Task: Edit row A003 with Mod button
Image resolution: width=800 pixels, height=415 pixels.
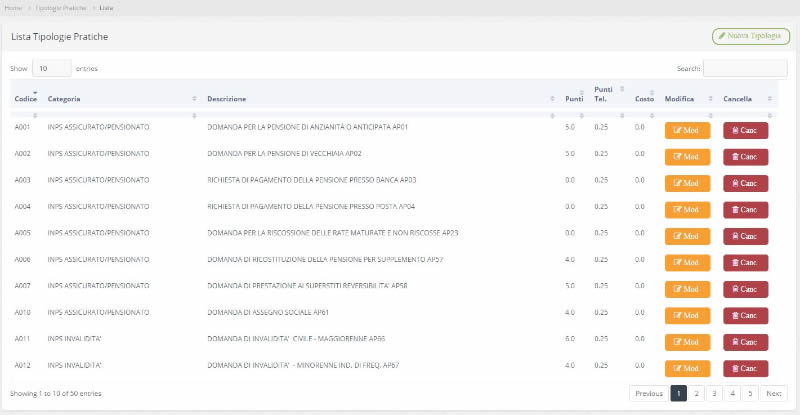Action: (687, 183)
